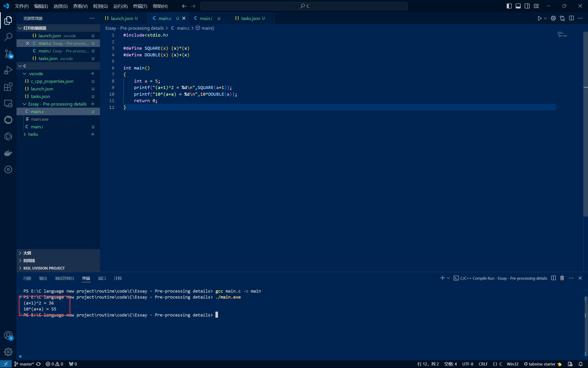This screenshot has height=368, width=588.
Task: Switch to 问题 problems panel tab
Action: click(27, 278)
